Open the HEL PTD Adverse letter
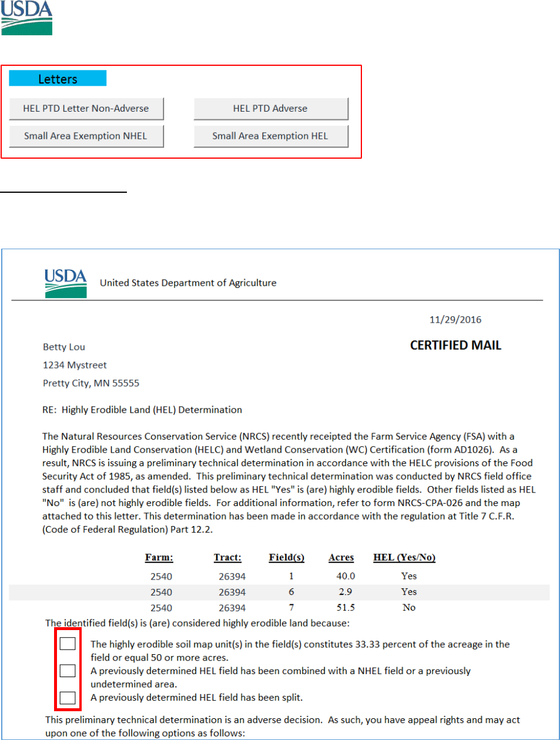The height and width of the screenshot is (740, 560). 270,109
